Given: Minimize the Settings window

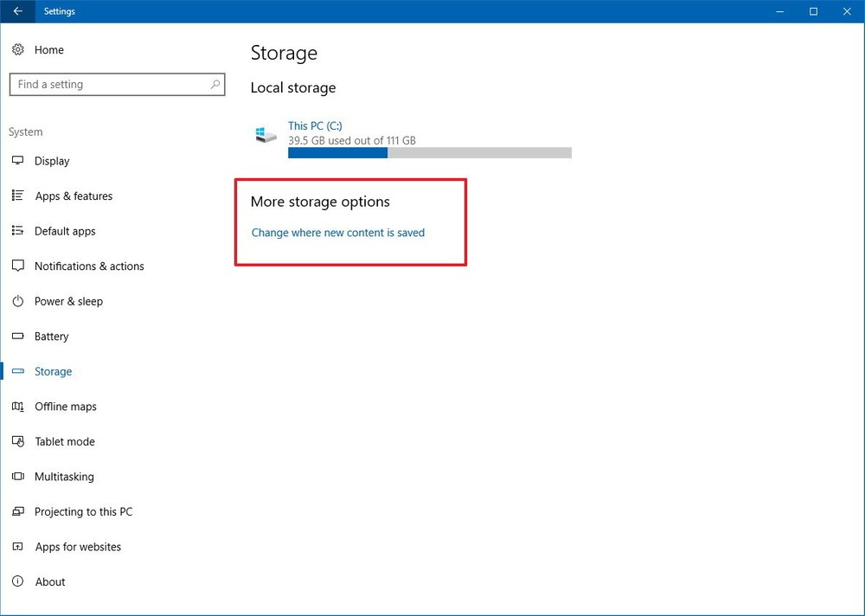Looking at the screenshot, I should pos(779,11).
